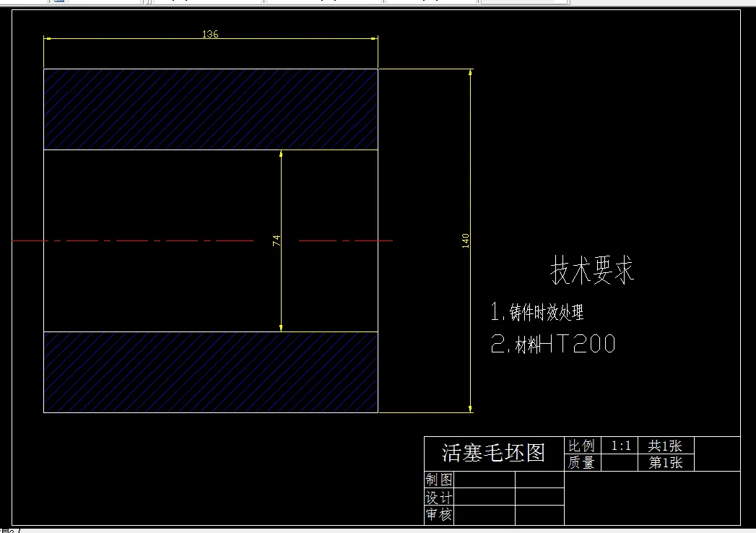Image resolution: width=756 pixels, height=533 pixels.
Task: Click the 技术要求 heading text
Action: tap(591, 269)
